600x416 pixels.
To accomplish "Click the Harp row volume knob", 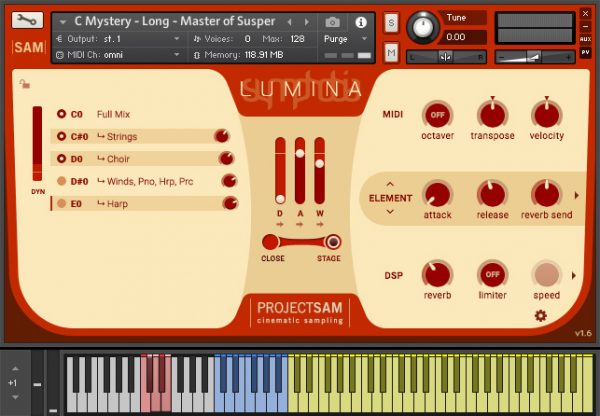I will pos(230,203).
